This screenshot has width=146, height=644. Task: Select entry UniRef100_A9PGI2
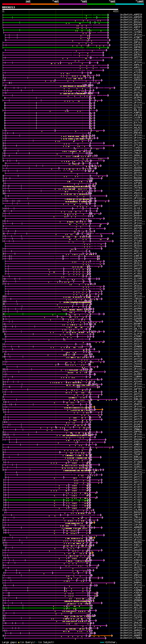[x=131, y=67]
